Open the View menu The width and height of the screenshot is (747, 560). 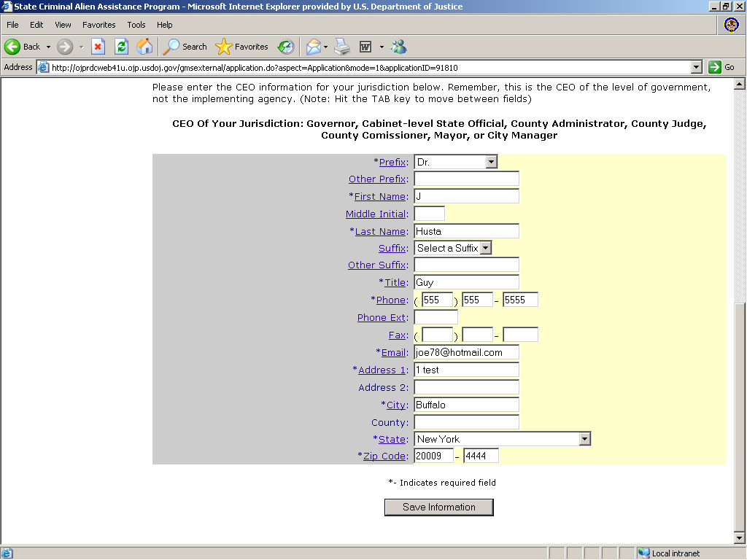click(63, 25)
